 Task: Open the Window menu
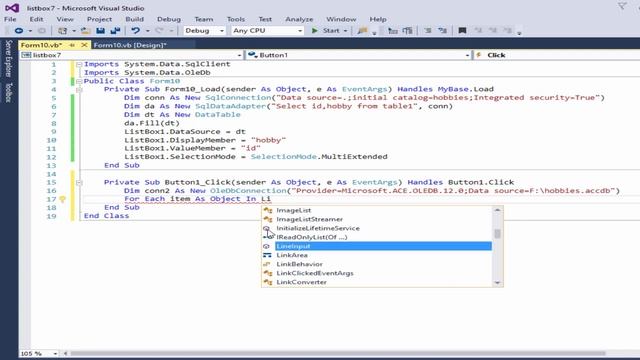pyautogui.click(x=341, y=19)
